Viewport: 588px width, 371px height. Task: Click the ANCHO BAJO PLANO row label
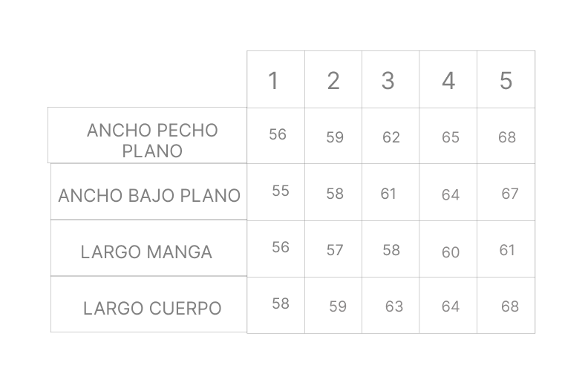(149, 196)
